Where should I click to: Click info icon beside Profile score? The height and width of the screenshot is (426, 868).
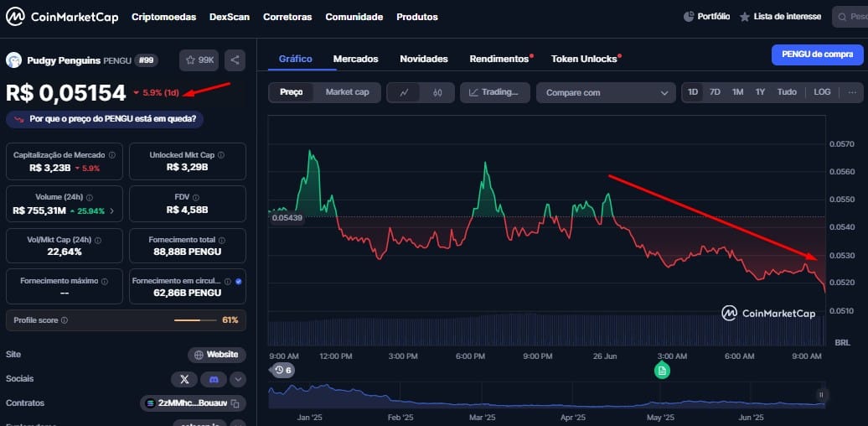[65, 320]
